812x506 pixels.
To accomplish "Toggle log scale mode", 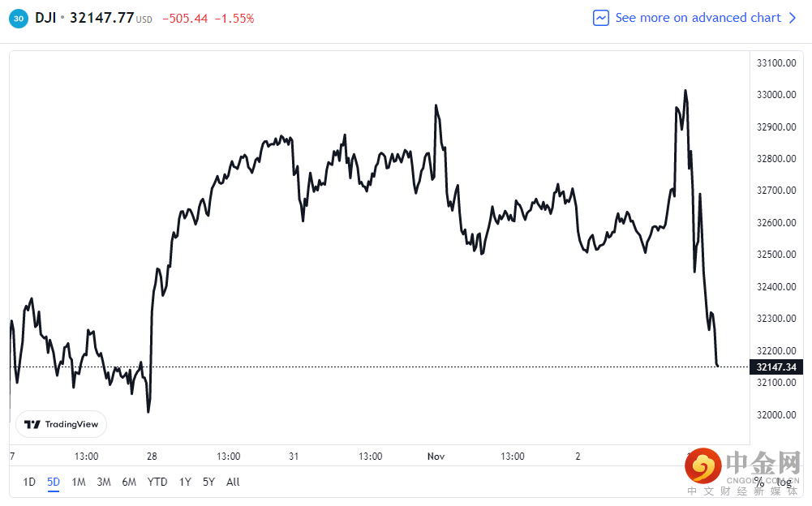I will pyautogui.click(x=783, y=482).
